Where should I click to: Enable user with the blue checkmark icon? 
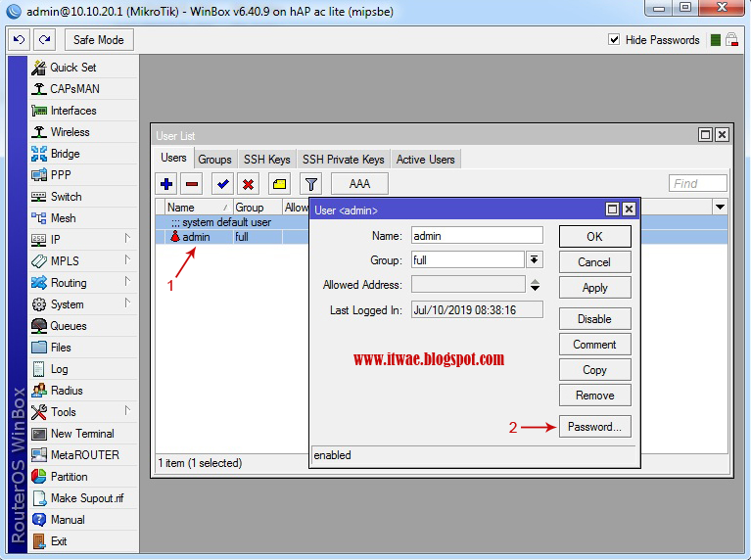[x=222, y=184]
